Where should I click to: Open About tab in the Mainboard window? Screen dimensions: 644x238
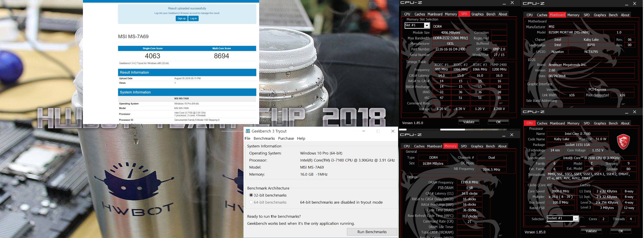pyautogui.click(x=625, y=15)
